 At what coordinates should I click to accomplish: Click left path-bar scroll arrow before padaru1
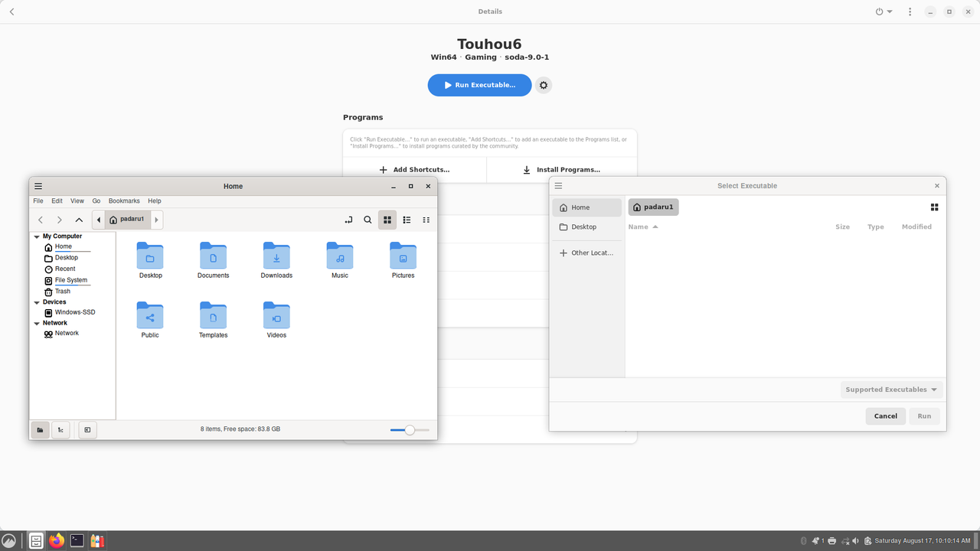pyautogui.click(x=99, y=220)
